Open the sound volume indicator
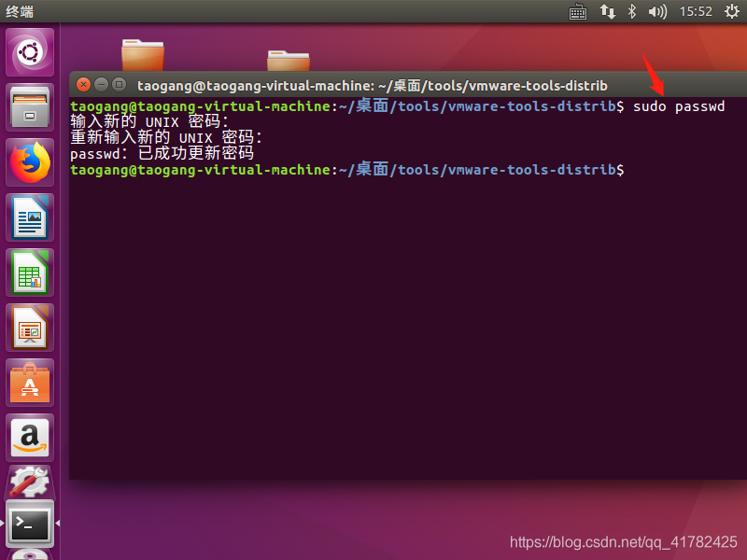Viewport: 747px width, 560px height. point(657,11)
